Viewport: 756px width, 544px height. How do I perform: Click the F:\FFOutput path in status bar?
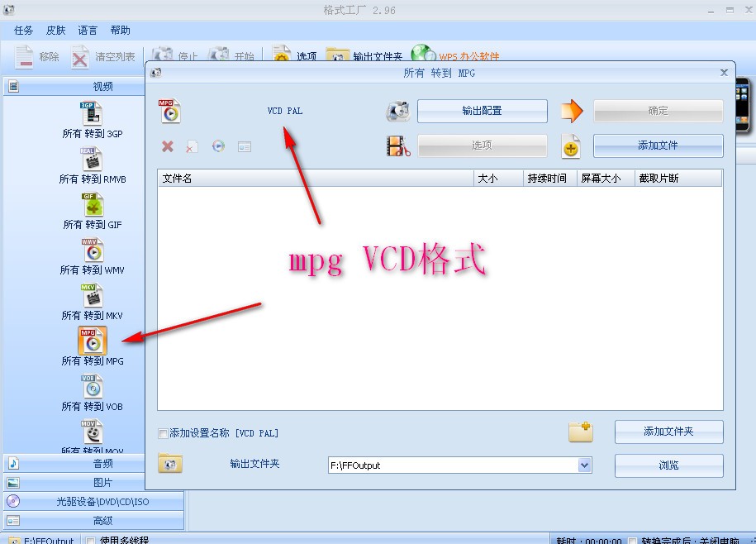pyautogui.click(x=49, y=541)
